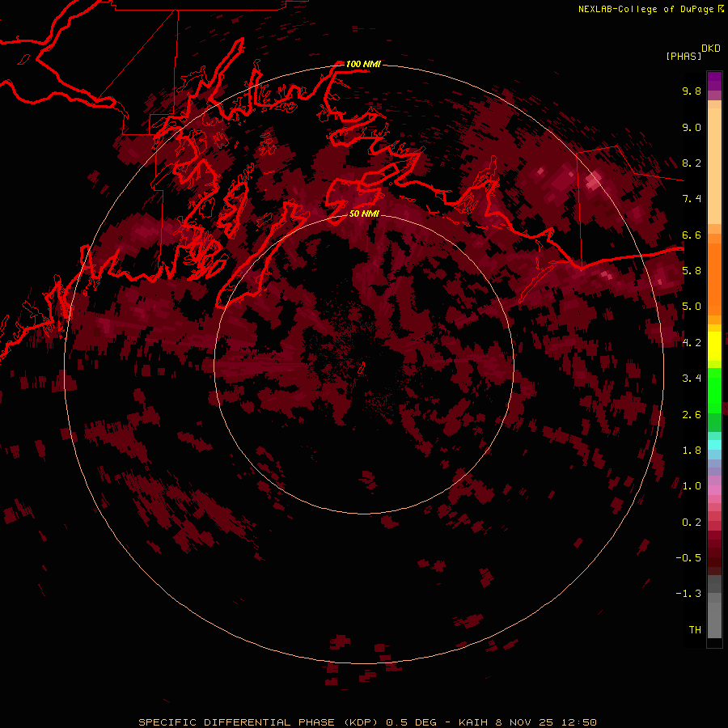This screenshot has height=728, width=728.
Task: Click the 1.0 value on the color scale
Action: tap(692, 486)
